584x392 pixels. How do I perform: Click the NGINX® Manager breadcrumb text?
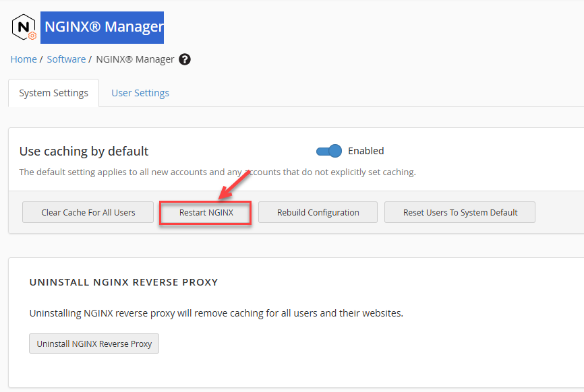(135, 59)
